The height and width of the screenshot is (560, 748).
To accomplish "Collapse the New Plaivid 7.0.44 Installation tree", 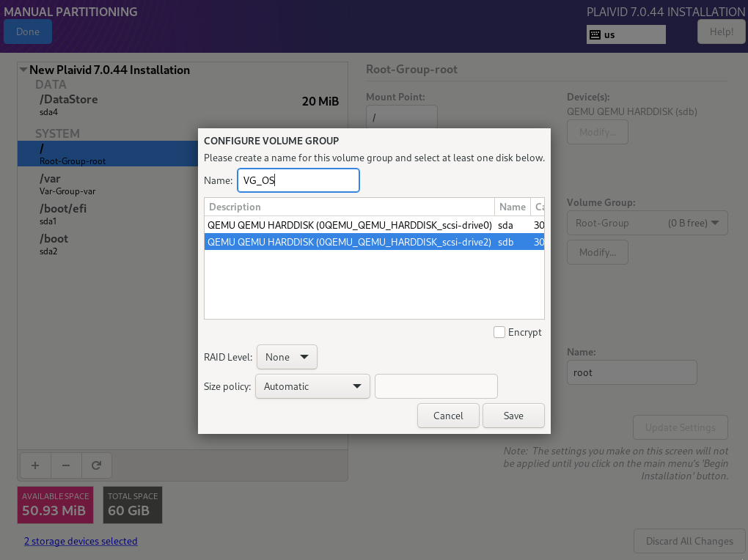I will pyautogui.click(x=23, y=70).
